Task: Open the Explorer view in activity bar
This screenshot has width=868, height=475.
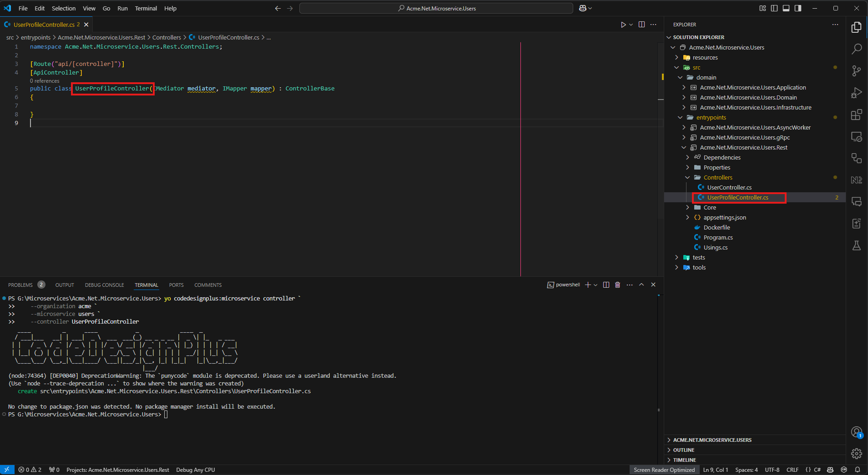Action: [x=857, y=27]
